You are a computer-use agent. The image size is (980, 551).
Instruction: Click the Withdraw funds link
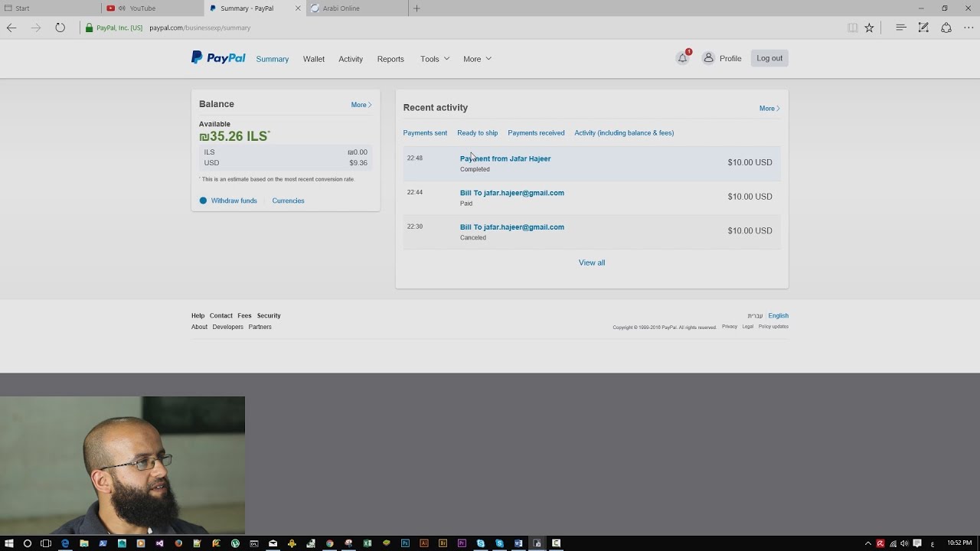point(234,201)
